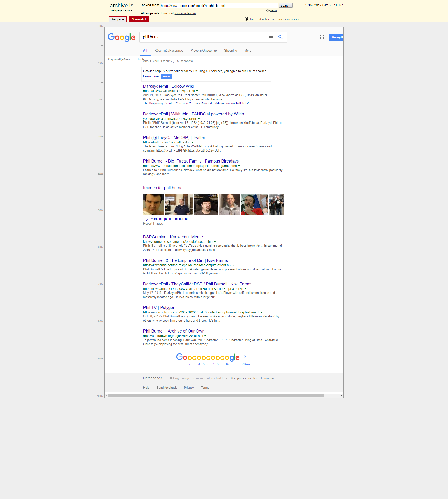Viewport: 448px width, 499px height.
Task: Open the Send feedback footer link
Action: 167,388
